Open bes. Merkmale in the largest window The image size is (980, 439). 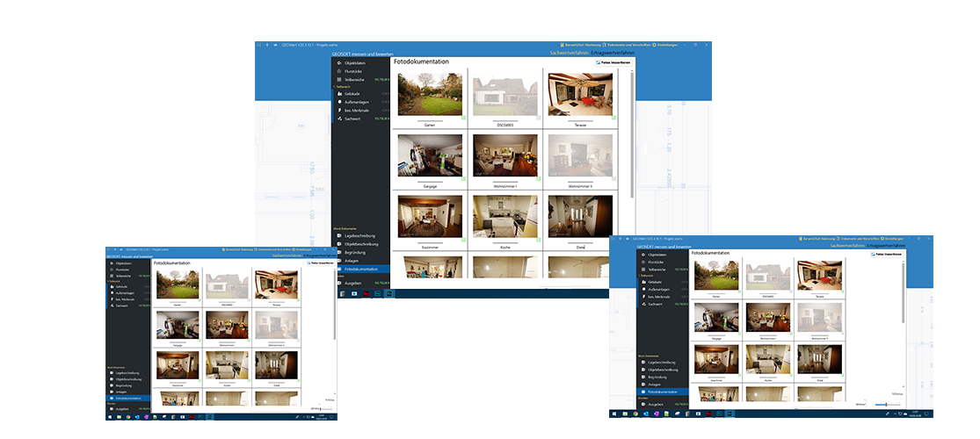tap(356, 110)
